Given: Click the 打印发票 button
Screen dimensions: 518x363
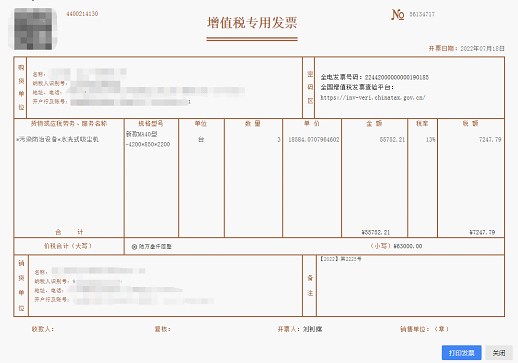Looking at the screenshot, I should tap(461, 353).
